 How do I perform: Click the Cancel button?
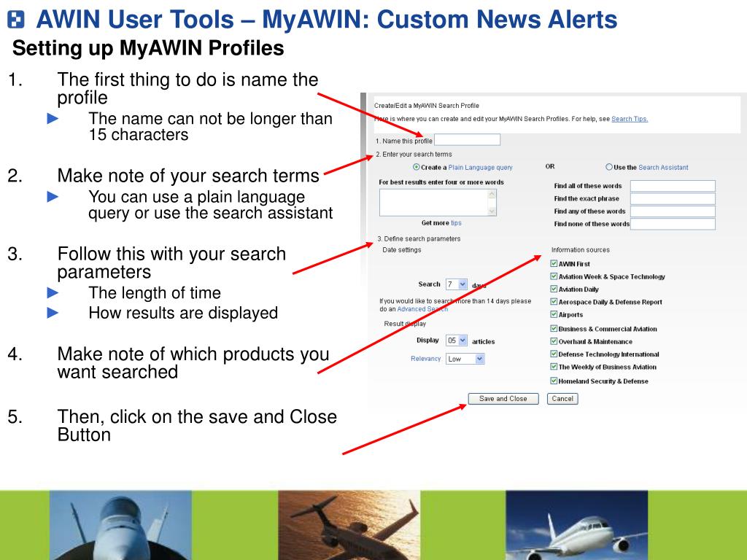click(x=562, y=399)
